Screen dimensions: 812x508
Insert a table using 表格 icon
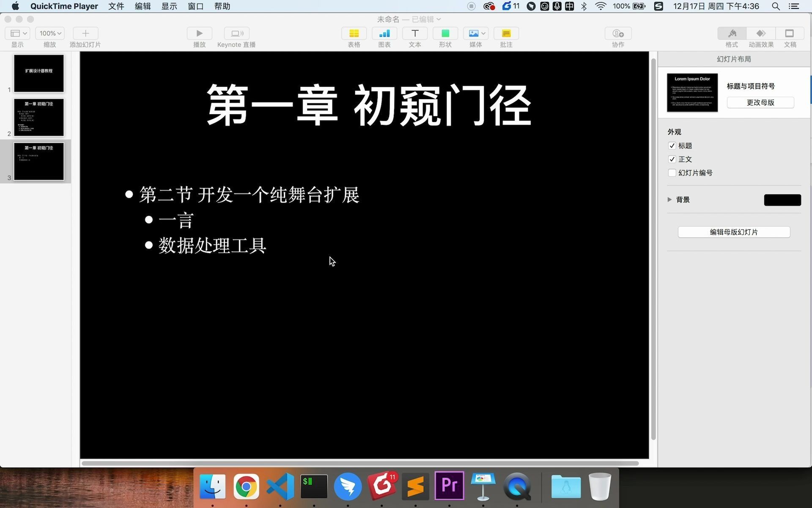point(354,33)
